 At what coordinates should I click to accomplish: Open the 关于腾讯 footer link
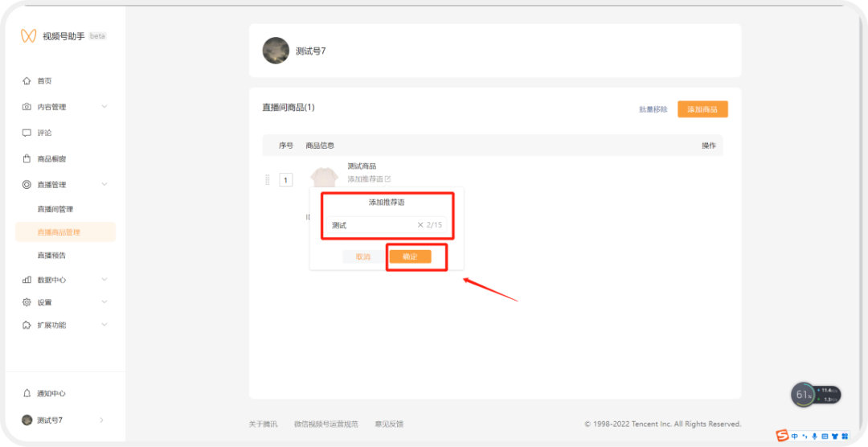[x=263, y=424]
